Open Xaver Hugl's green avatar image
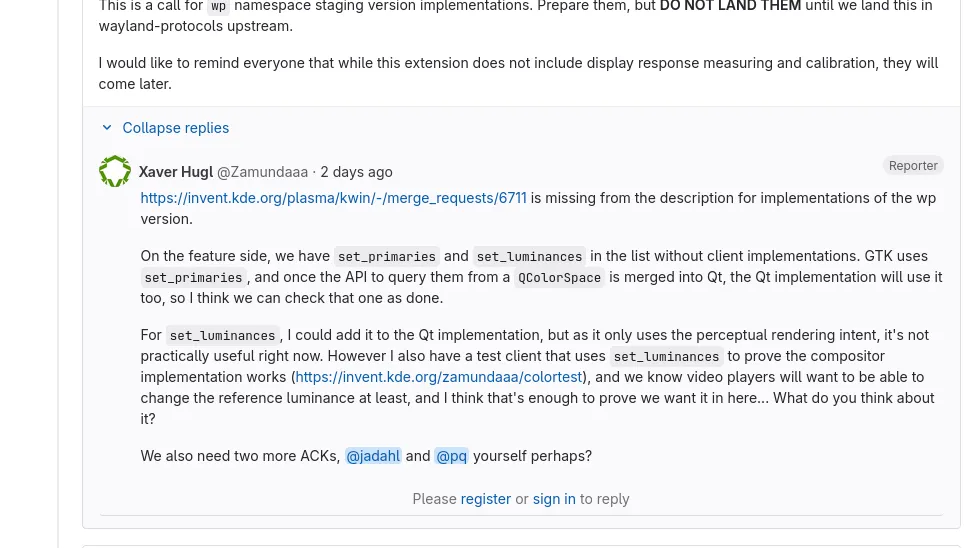This screenshot has height=548, width=975. click(x=115, y=171)
